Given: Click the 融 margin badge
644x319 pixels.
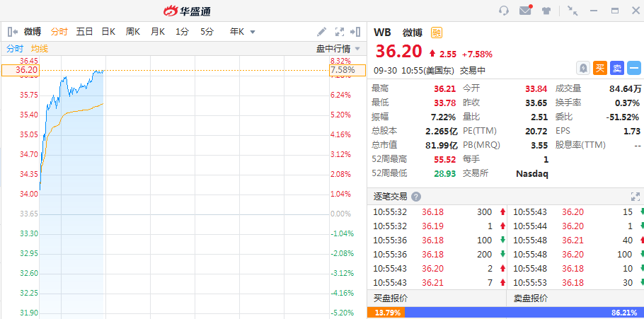Looking at the screenshot, I should coord(437,33).
